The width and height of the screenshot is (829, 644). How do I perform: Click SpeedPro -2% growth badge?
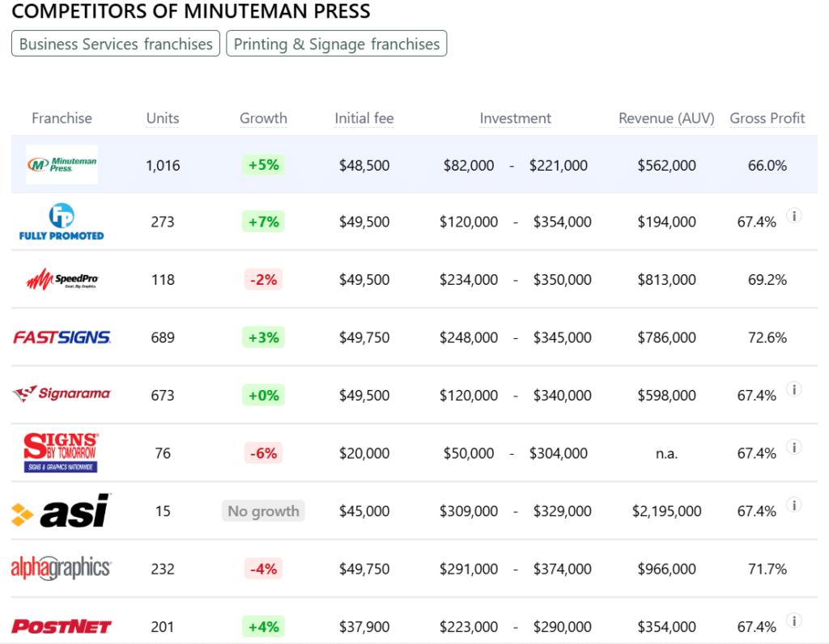pos(263,279)
